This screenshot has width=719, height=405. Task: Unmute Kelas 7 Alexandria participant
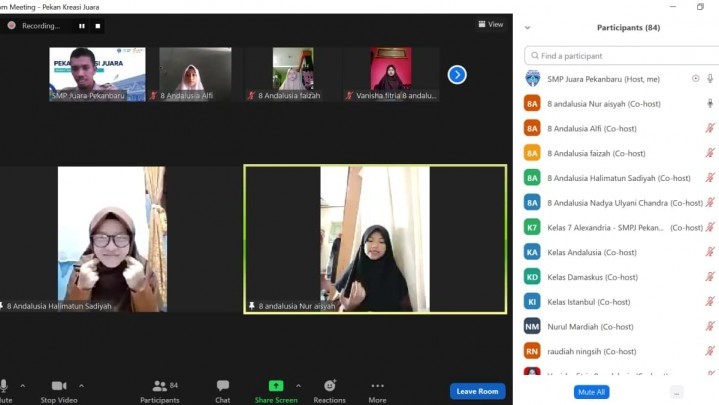pyautogui.click(x=710, y=227)
